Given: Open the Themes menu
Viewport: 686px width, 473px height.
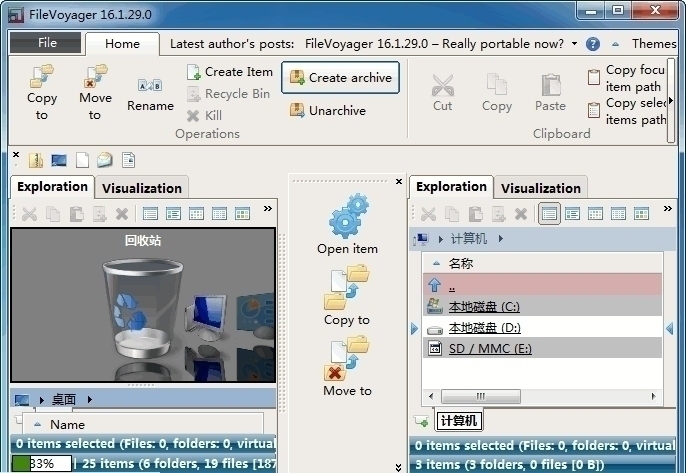Looking at the screenshot, I should (654, 44).
